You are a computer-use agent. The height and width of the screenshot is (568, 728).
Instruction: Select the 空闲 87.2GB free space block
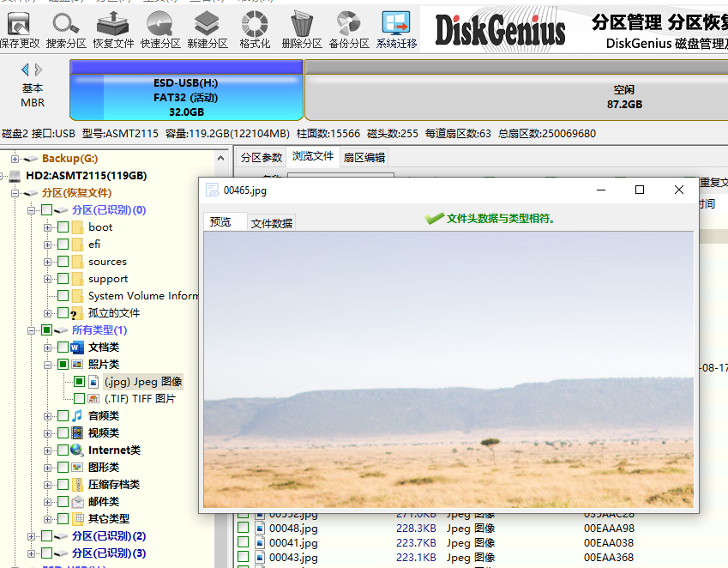pyautogui.click(x=516, y=90)
